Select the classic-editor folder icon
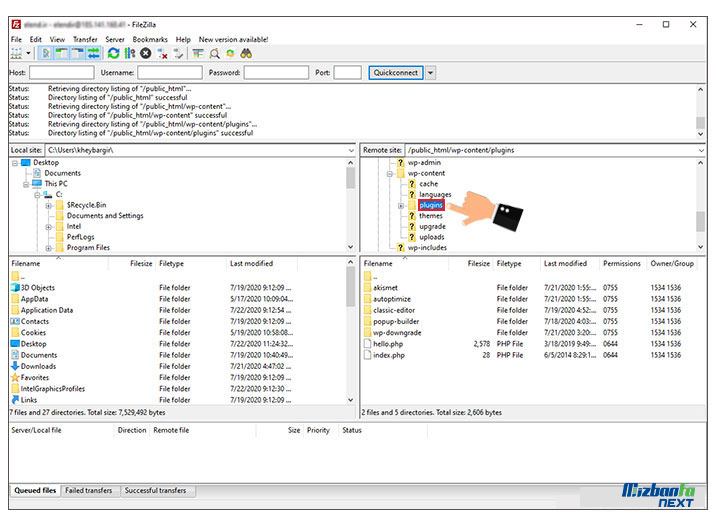The image size is (716, 518). [368, 310]
